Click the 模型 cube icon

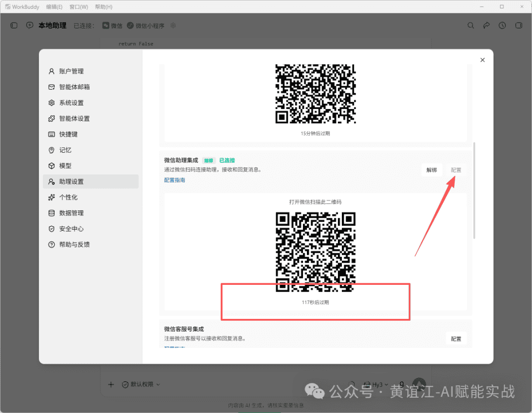tap(52, 166)
